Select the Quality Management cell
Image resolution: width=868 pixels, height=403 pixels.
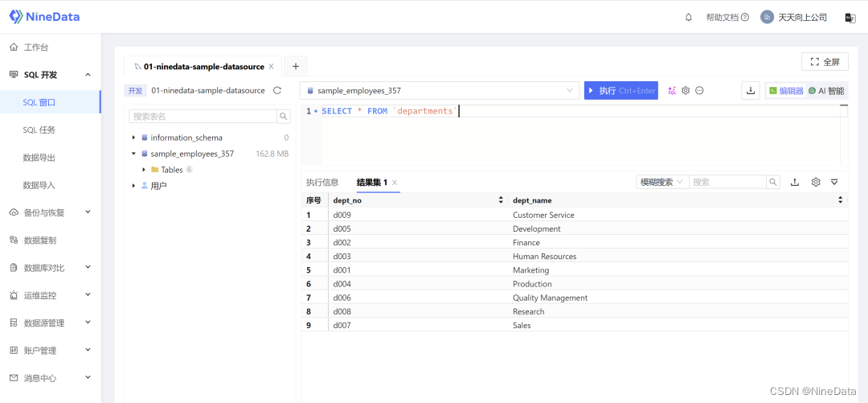click(x=551, y=298)
